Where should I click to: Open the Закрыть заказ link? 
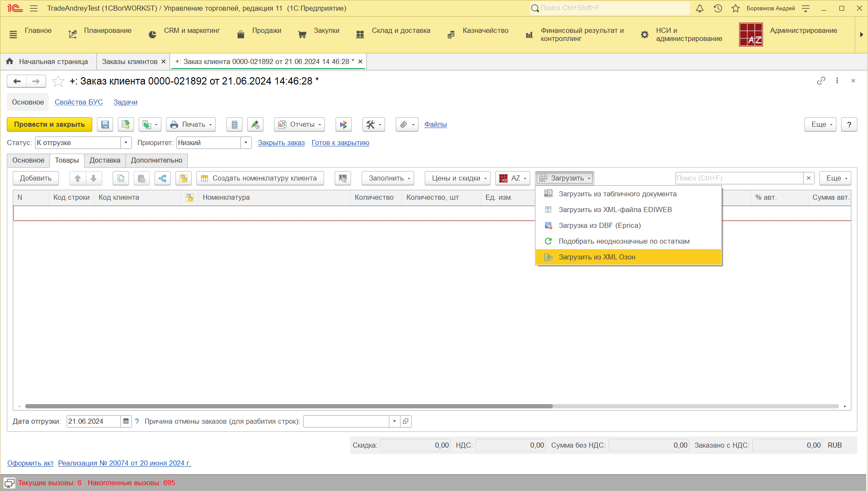pos(281,143)
